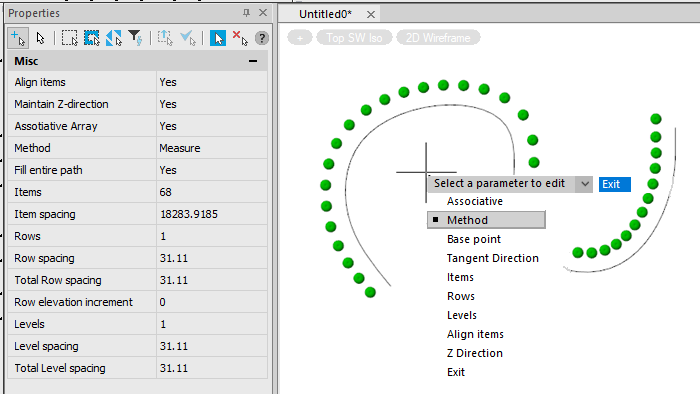Click the blue Exit button
This screenshot has width=700, height=394.
pyautogui.click(x=615, y=184)
